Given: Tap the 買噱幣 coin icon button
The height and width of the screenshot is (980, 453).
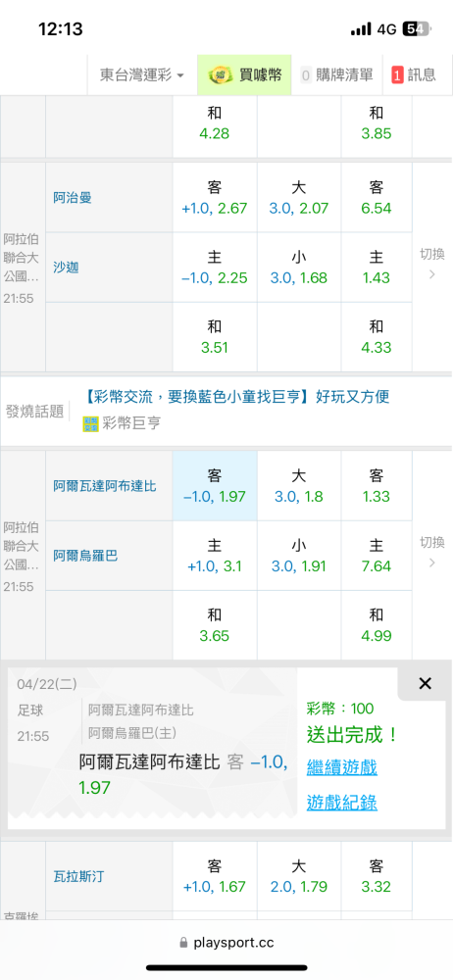Looking at the screenshot, I should click(244, 75).
